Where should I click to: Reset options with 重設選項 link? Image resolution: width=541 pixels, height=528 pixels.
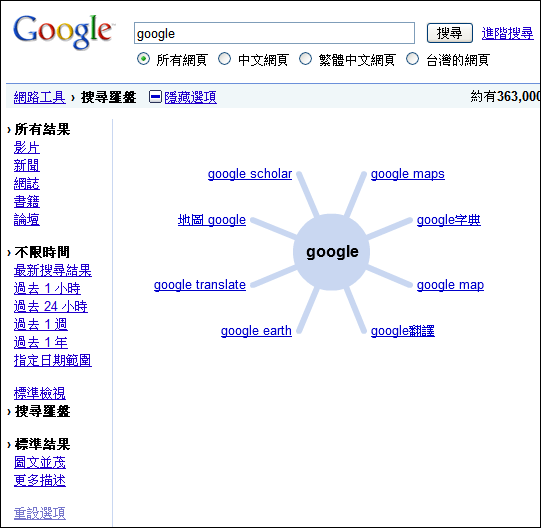(x=40, y=513)
